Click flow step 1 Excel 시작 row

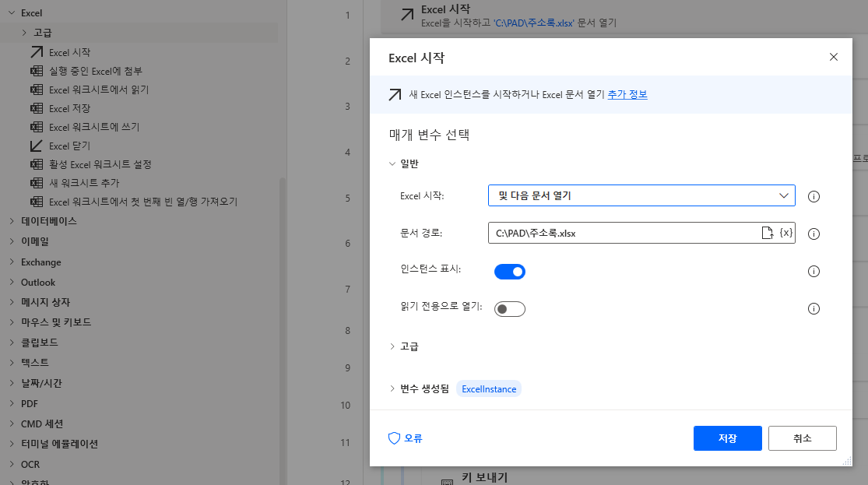(x=624, y=16)
